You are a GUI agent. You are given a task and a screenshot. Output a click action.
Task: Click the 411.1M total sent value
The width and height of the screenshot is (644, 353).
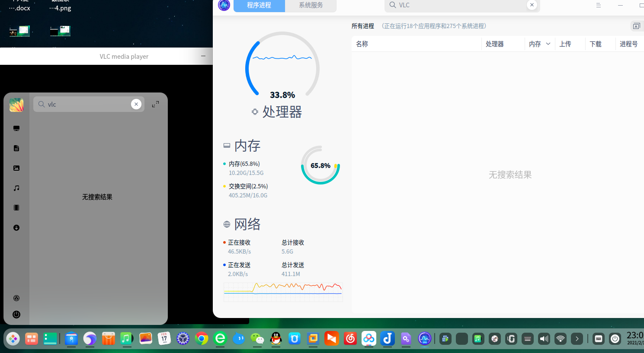291,274
